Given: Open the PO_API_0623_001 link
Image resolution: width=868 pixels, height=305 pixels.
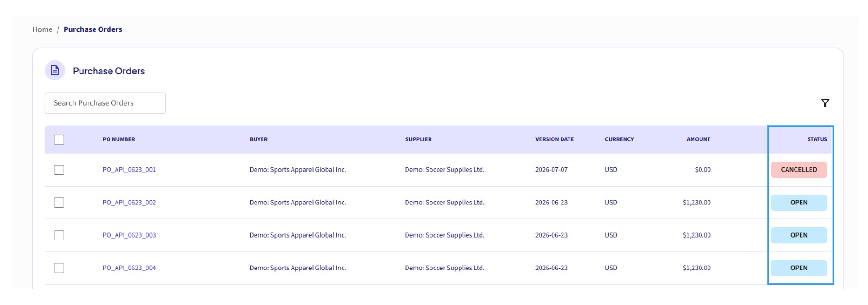Looking at the screenshot, I should [129, 170].
